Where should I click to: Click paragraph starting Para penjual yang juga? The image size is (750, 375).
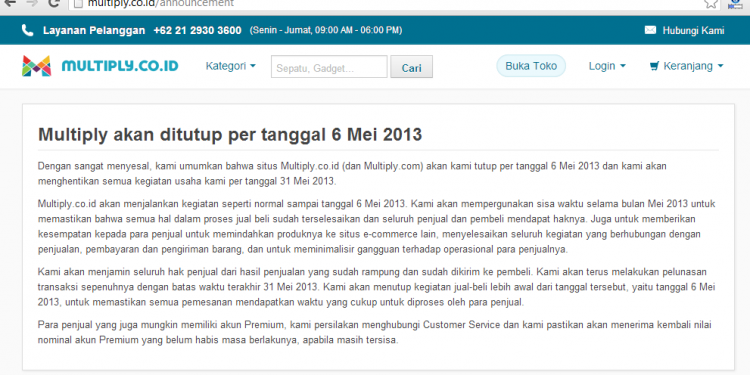(x=375, y=333)
